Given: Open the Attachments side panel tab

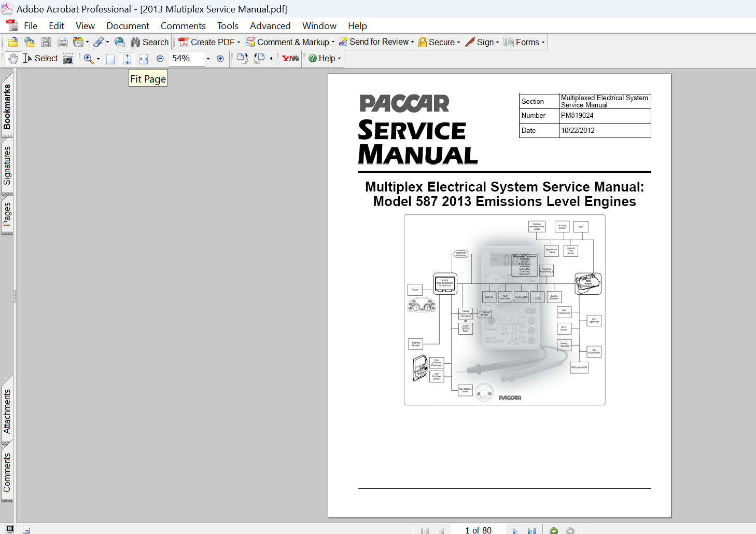Looking at the screenshot, I should [x=7, y=412].
